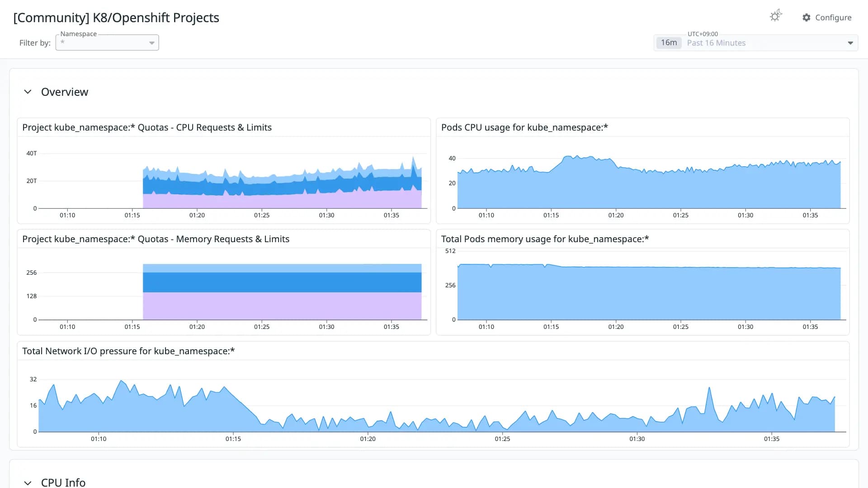Click the 512 axis label in memory usage graph
868x488 pixels.
coord(450,251)
